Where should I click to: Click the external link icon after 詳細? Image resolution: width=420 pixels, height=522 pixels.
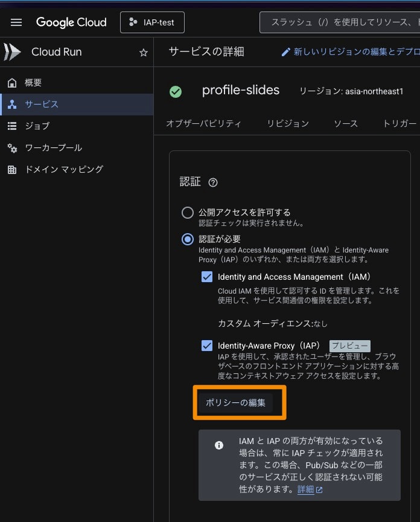319,490
